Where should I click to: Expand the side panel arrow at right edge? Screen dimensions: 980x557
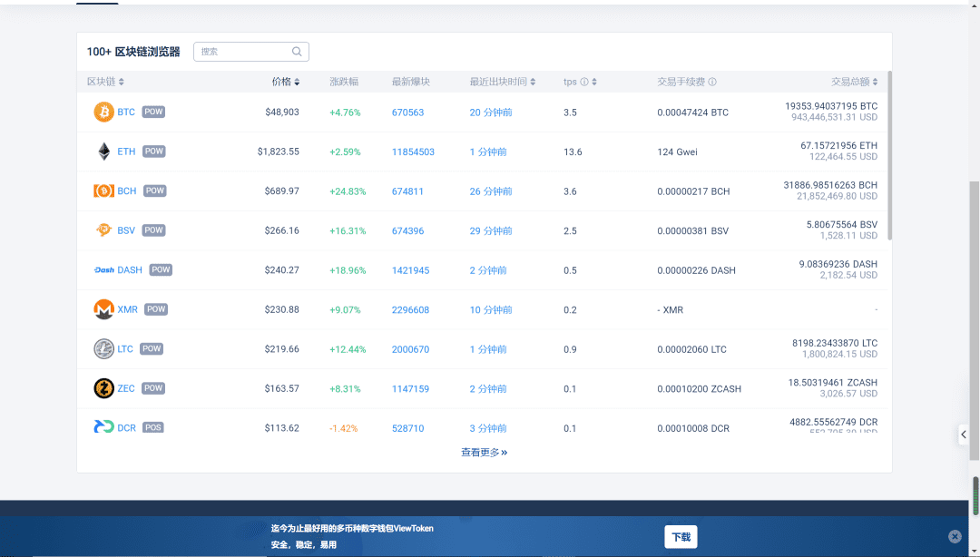point(963,435)
